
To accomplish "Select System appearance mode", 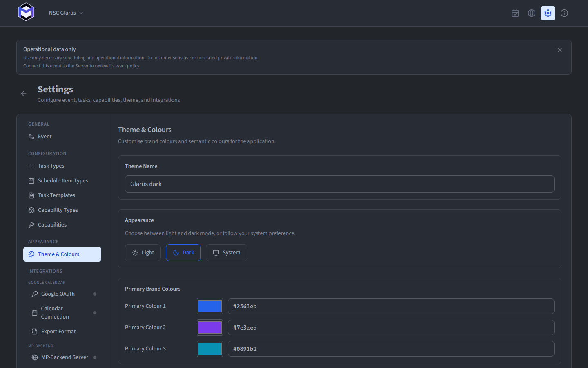I will coord(227,253).
